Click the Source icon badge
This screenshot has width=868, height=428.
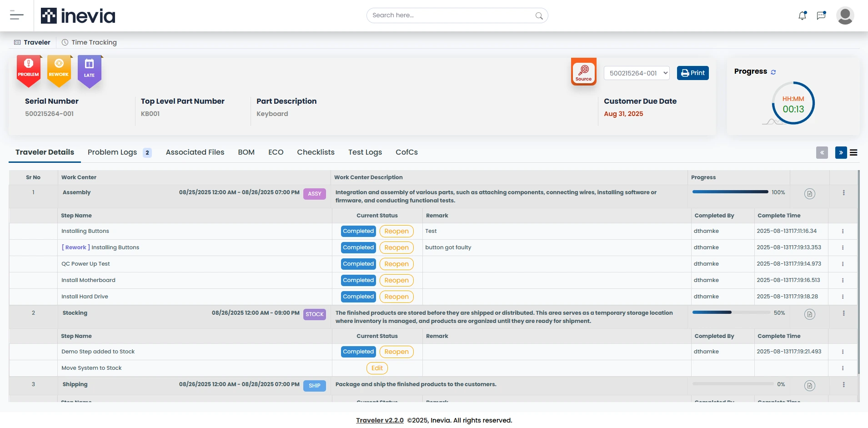[583, 71]
